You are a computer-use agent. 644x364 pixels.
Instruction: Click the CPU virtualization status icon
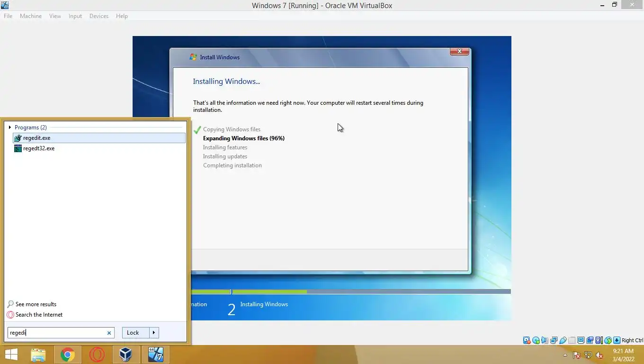tap(599, 340)
